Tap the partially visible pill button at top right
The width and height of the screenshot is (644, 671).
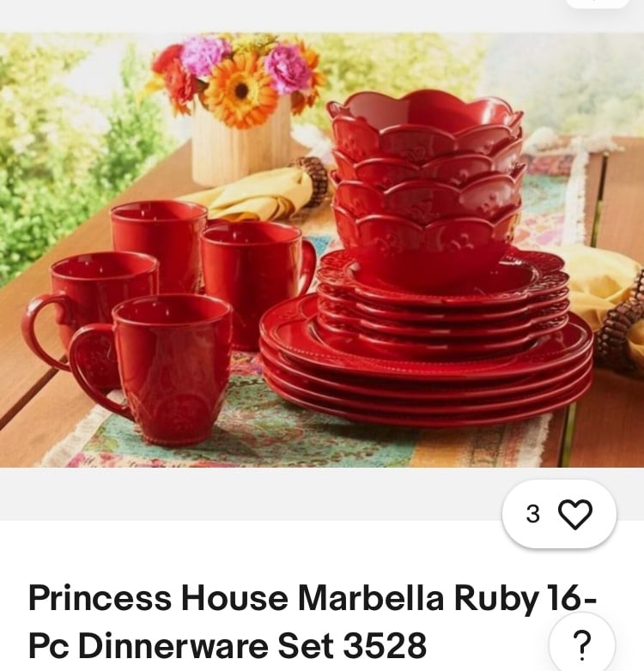coord(596,3)
